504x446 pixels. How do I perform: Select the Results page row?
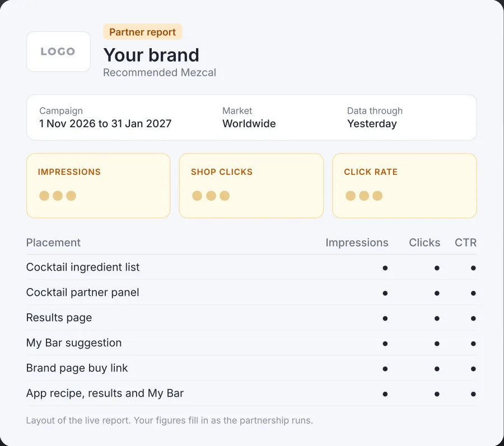click(x=251, y=318)
